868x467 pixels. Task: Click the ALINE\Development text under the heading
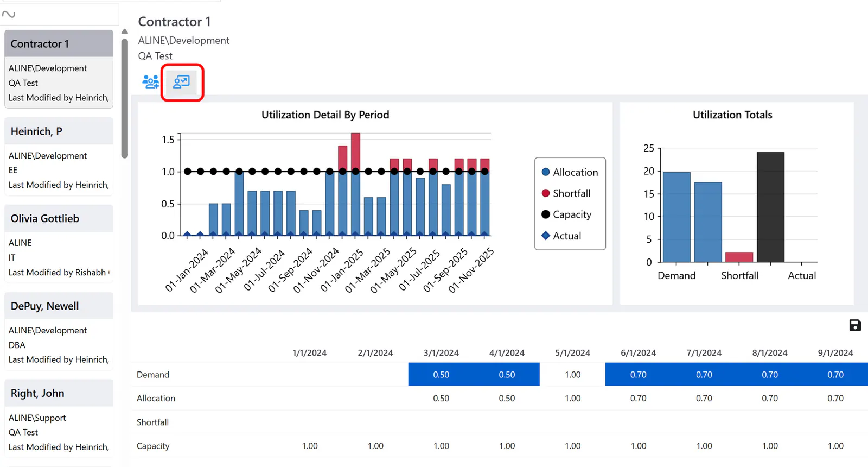coord(183,40)
